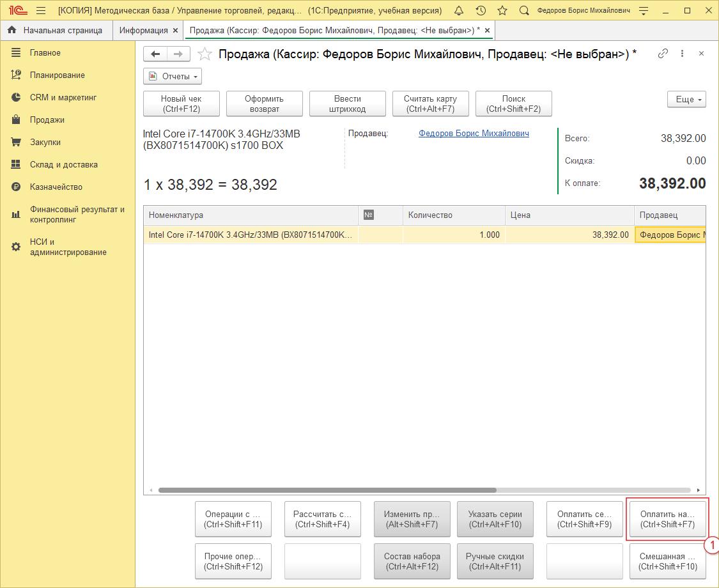Click the Федоров Борис Михайлович seller link
The width and height of the screenshot is (719, 588).
(x=473, y=134)
